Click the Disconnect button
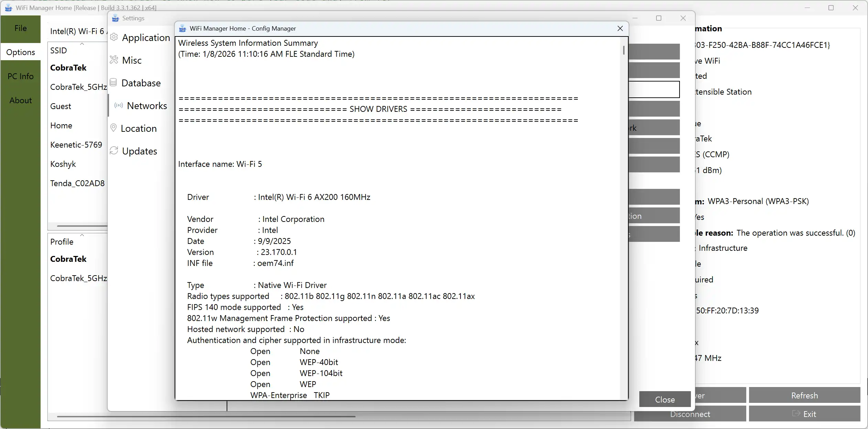The width and height of the screenshot is (868, 429). click(x=690, y=414)
